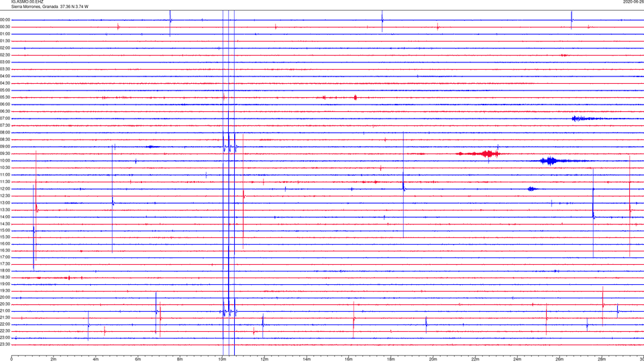Select the 01:00 trace time label
This screenshot has height=362, width=644.
[x=5, y=34]
